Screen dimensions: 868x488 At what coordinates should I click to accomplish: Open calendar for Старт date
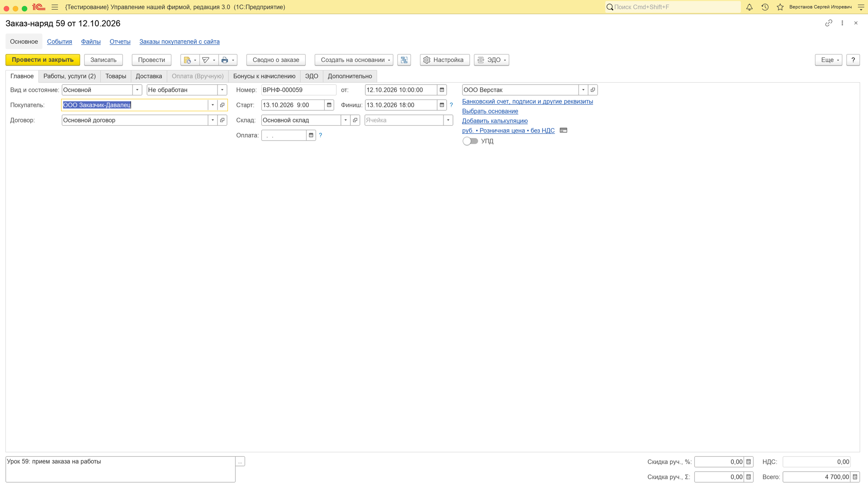pyautogui.click(x=329, y=105)
